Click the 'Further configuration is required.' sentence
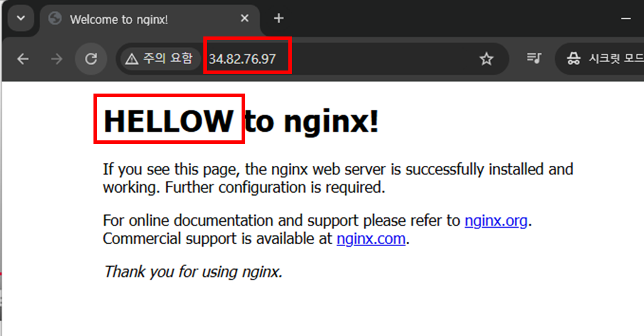 (x=275, y=188)
